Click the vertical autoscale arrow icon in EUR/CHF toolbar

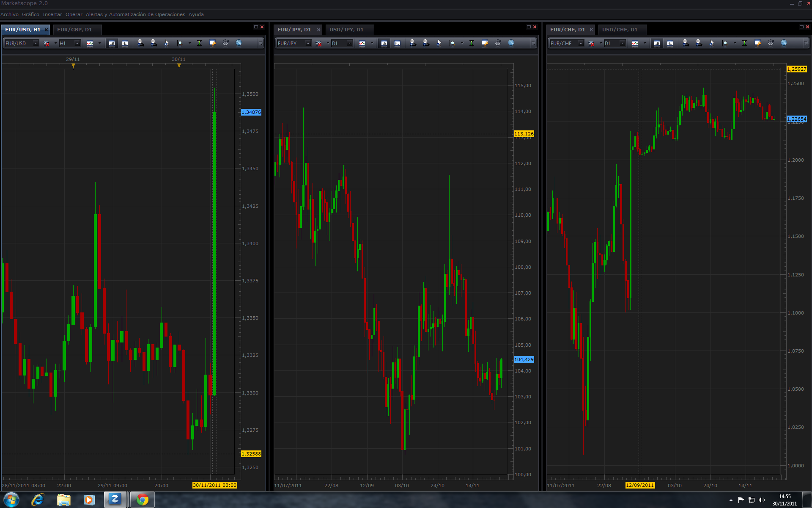pos(744,43)
